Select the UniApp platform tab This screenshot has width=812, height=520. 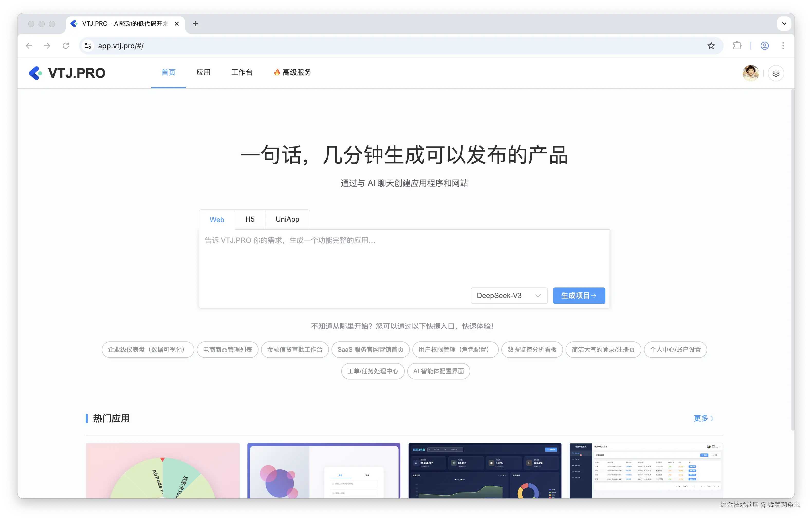pos(287,219)
